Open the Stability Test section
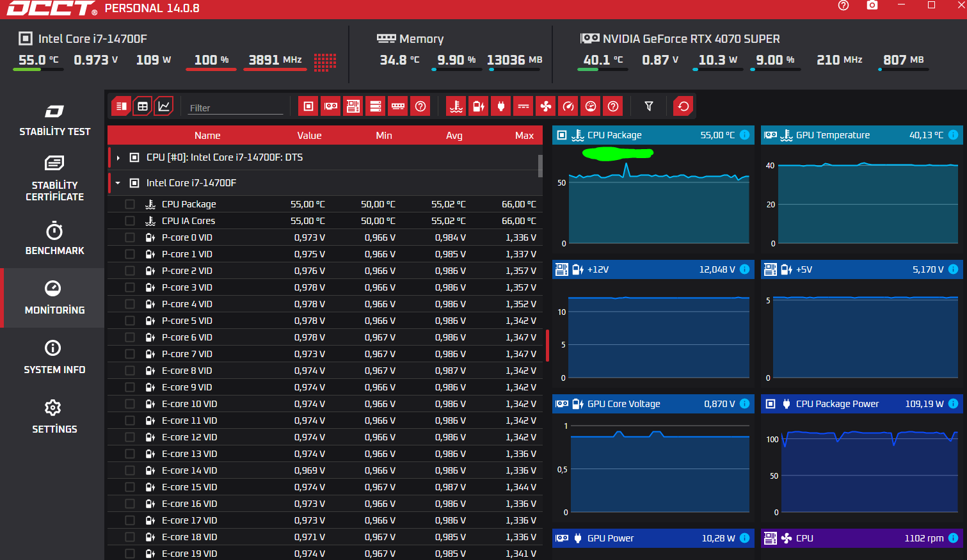 click(54, 120)
